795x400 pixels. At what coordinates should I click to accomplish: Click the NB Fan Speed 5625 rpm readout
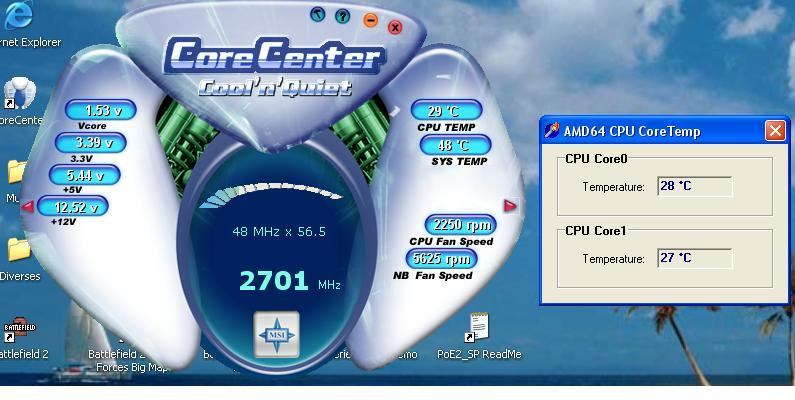point(441,259)
